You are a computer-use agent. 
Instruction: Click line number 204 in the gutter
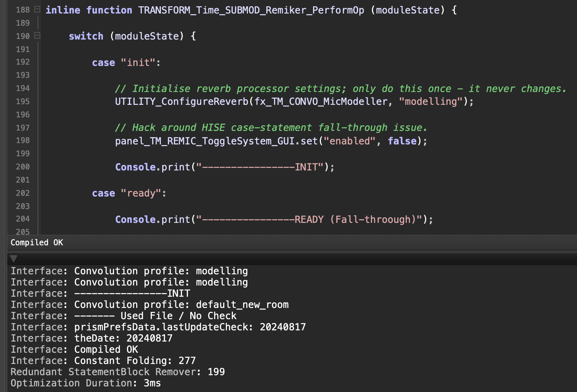point(23,219)
